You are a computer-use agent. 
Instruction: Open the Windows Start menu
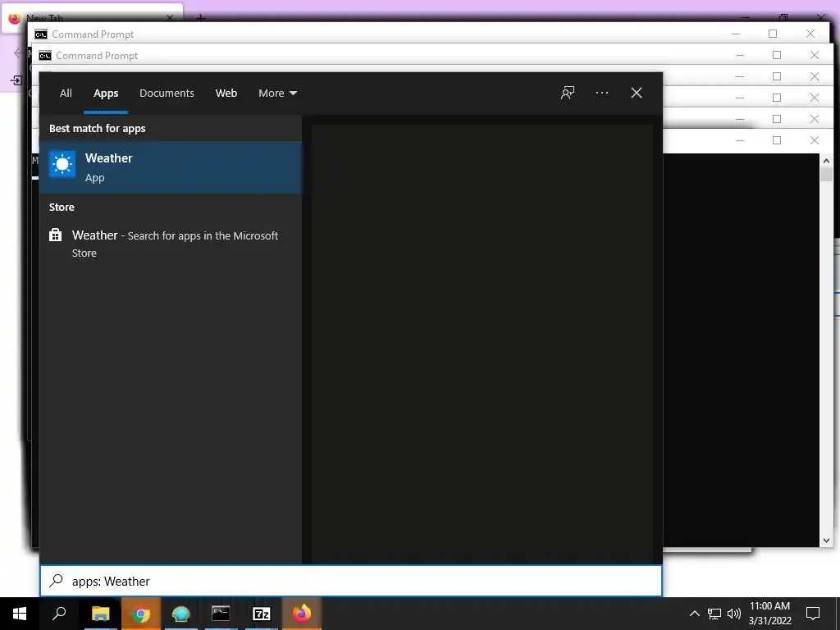tap(20, 614)
